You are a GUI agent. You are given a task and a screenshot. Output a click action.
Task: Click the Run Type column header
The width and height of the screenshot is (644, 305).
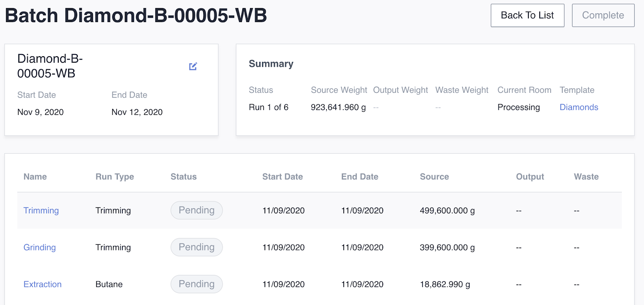click(115, 177)
